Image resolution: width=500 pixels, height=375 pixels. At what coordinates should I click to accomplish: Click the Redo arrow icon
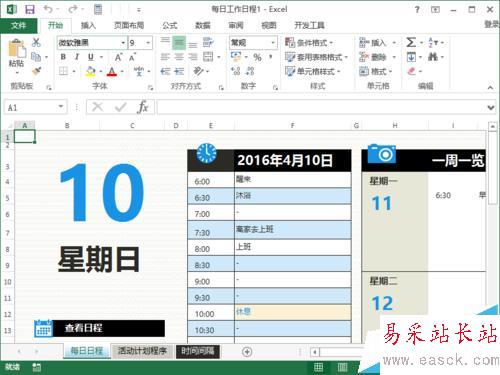point(73,9)
